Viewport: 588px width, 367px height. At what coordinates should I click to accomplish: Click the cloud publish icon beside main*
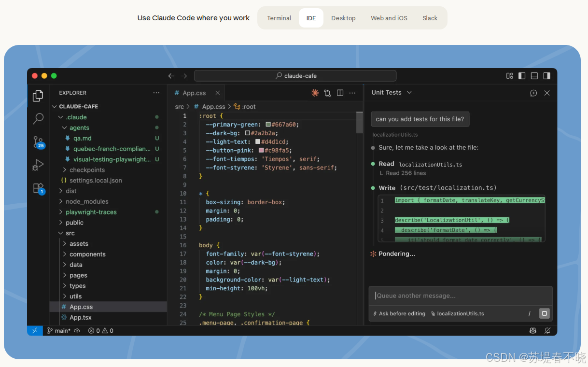77,331
